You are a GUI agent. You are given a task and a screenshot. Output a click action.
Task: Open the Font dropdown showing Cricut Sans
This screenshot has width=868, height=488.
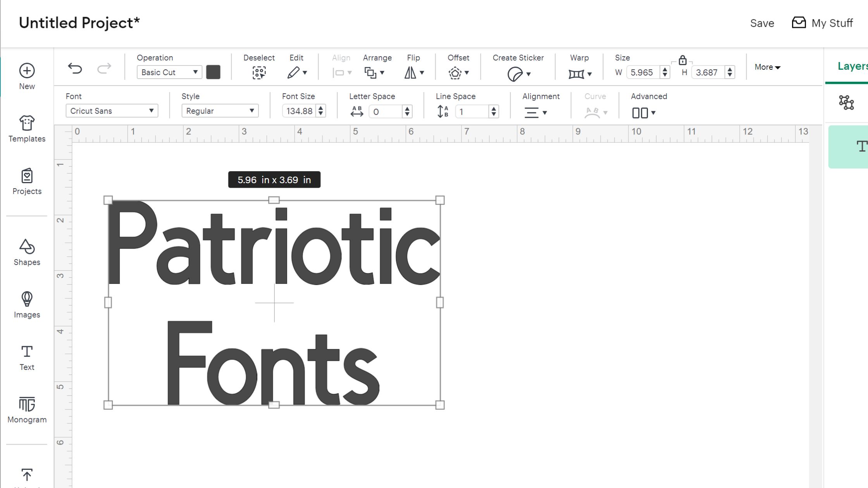pyautogui.click(x=112, y=111)
